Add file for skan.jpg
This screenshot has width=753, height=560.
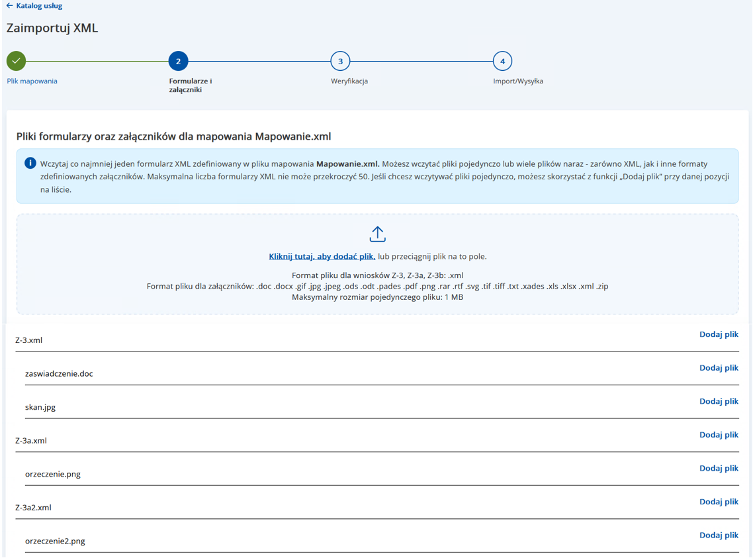[x=719, y=401]
